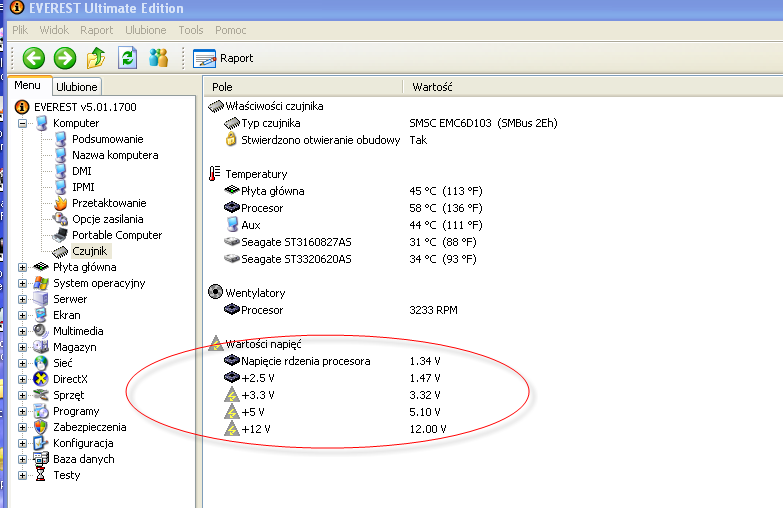Click the Temperatury thermometer icon
783x508 pixels.
click(x=215, y=173)
